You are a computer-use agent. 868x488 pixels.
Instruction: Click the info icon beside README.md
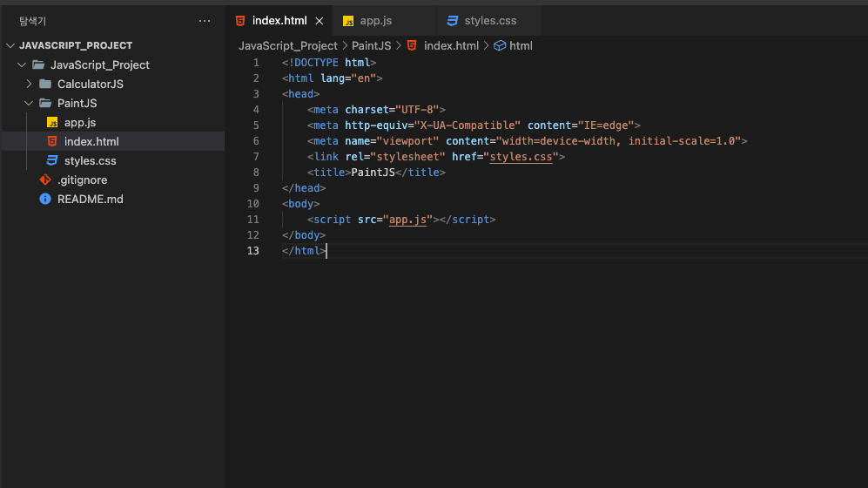(x=45, y=199)
